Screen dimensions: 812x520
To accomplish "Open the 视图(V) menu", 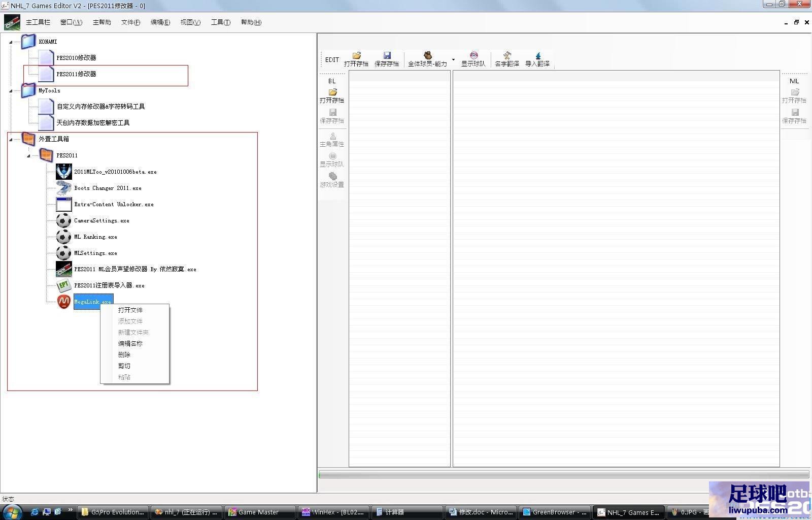I will [x=190, y=22].
